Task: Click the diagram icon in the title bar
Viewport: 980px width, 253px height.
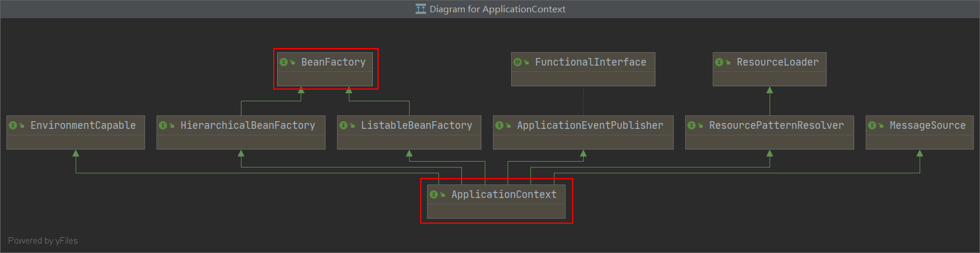Action: [x=421, y=9]
